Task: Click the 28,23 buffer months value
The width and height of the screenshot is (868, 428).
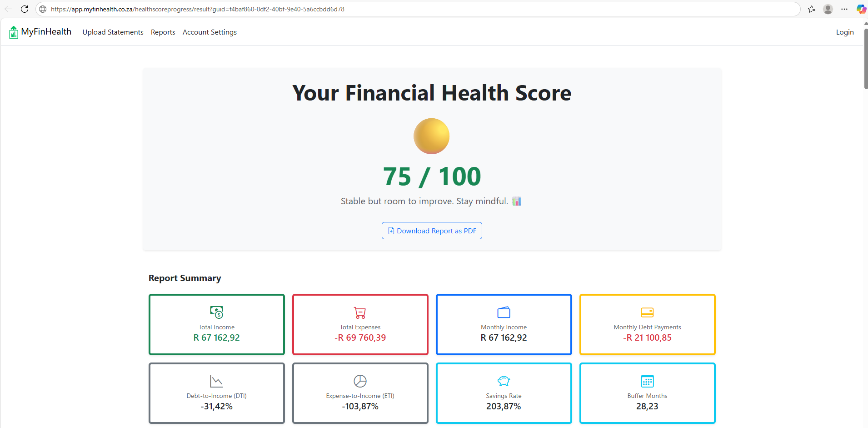Action: point(647,407)
